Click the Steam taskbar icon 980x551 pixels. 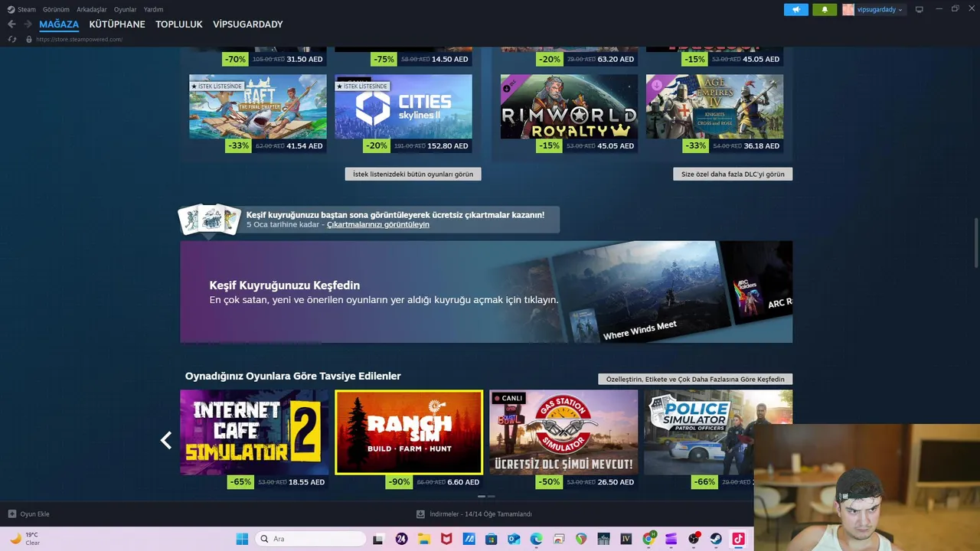click(716, 539)
